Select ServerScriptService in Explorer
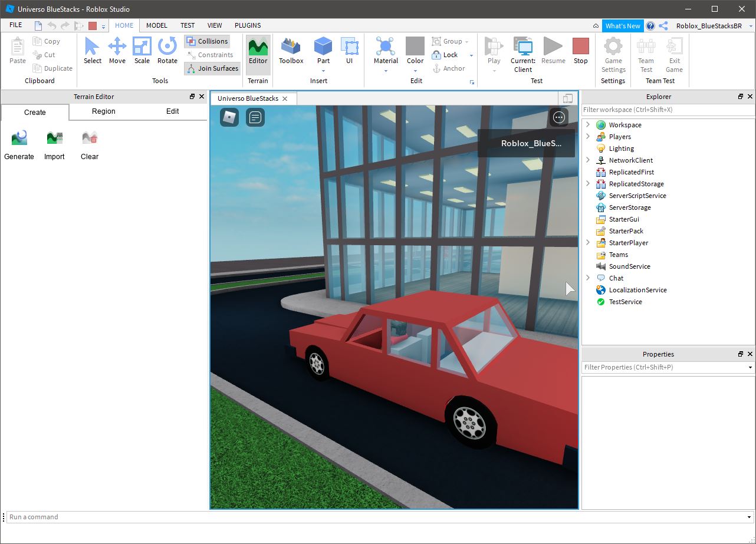This screenshot has width=756, height=544. [637, 196]
